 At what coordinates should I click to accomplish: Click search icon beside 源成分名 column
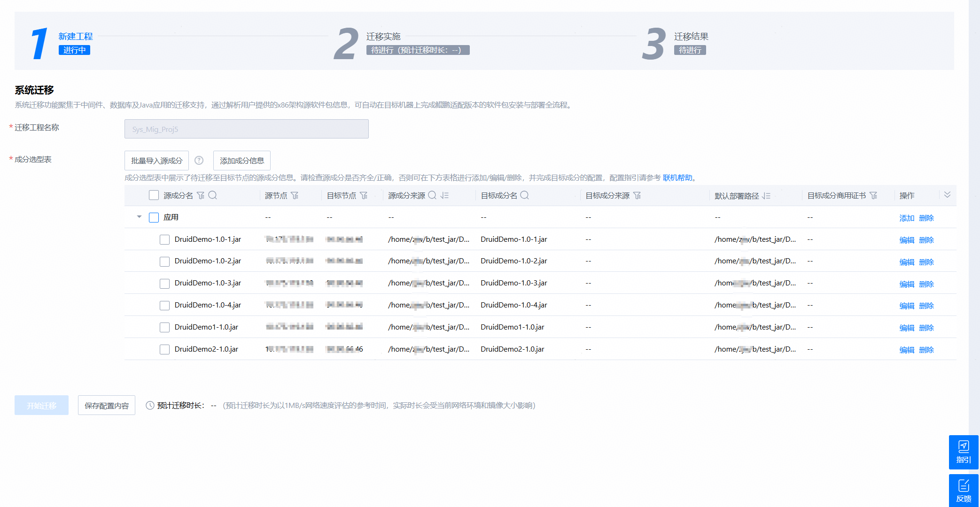(213, 195)
